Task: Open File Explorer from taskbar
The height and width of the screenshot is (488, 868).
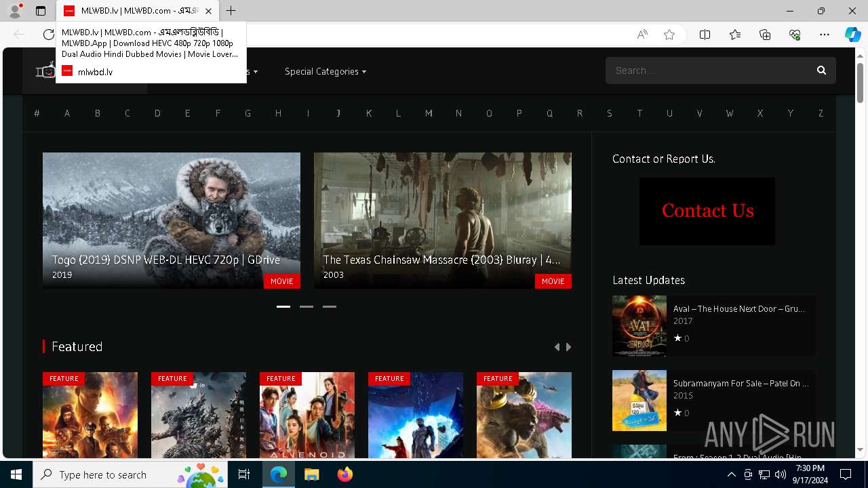Action: pyautogui.click(x=311, y=474)
